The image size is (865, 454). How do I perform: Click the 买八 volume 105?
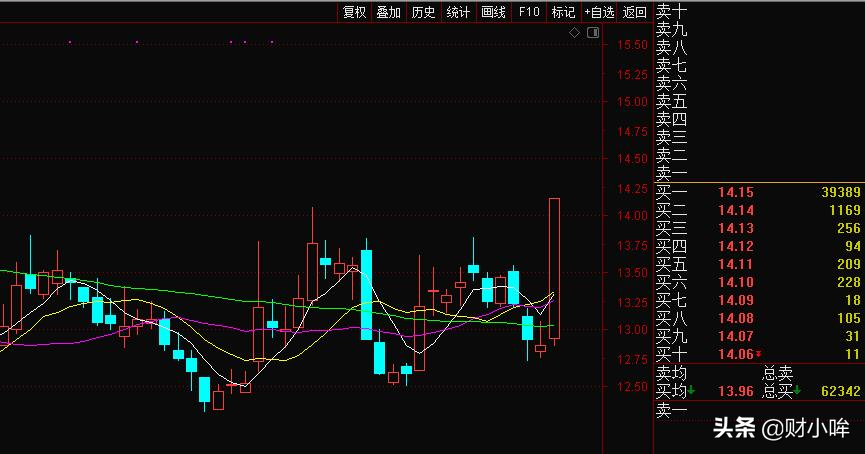[x=849, y=318]
